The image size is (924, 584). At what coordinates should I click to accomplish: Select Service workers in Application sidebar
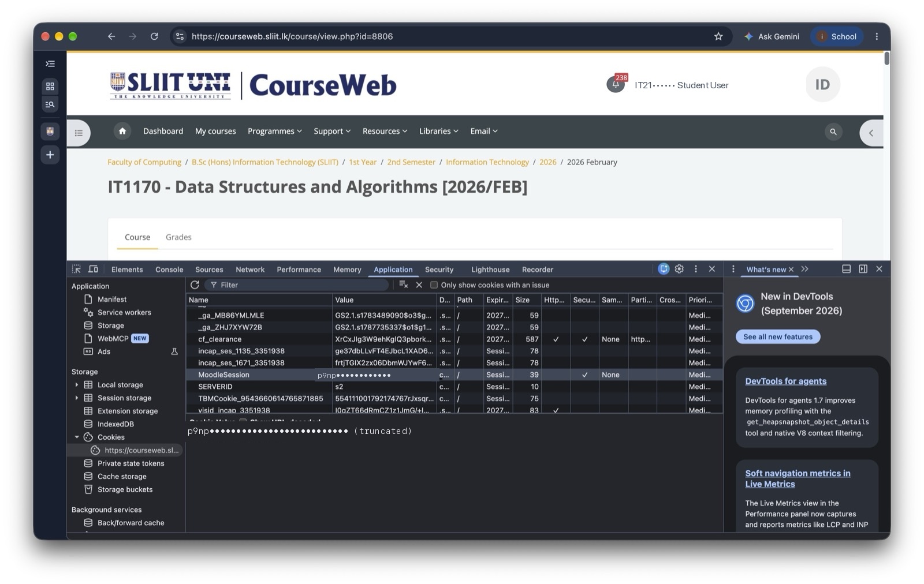[124, 313]
